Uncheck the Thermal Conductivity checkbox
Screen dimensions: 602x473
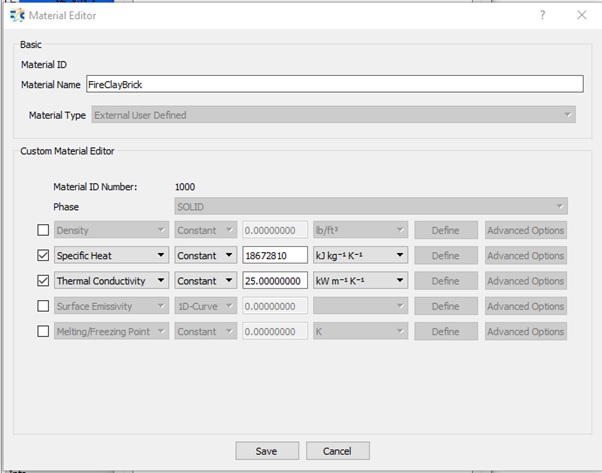click(x=42, y=281)
